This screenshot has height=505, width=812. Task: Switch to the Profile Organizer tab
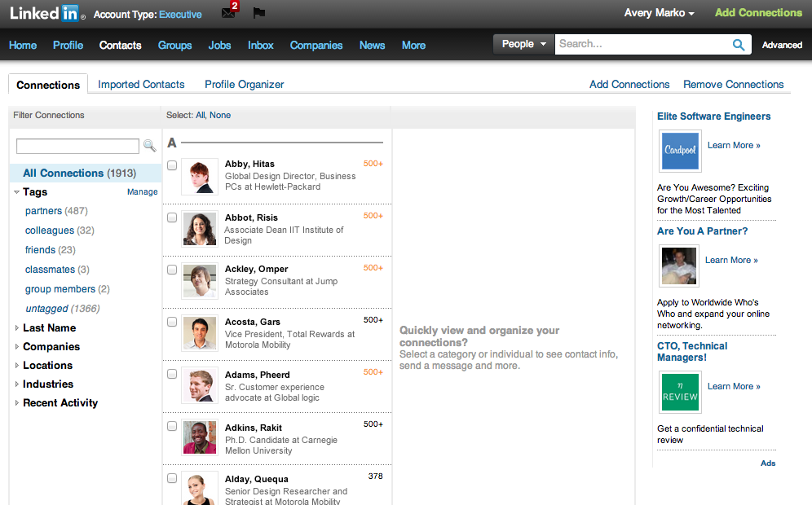244,85
